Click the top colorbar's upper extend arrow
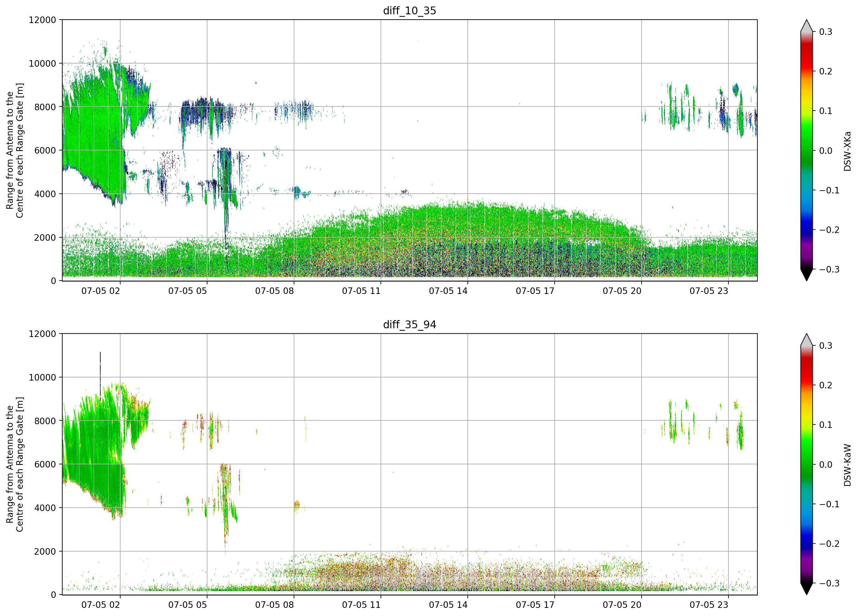Screen dimensions: 858x616 [807, 26]
